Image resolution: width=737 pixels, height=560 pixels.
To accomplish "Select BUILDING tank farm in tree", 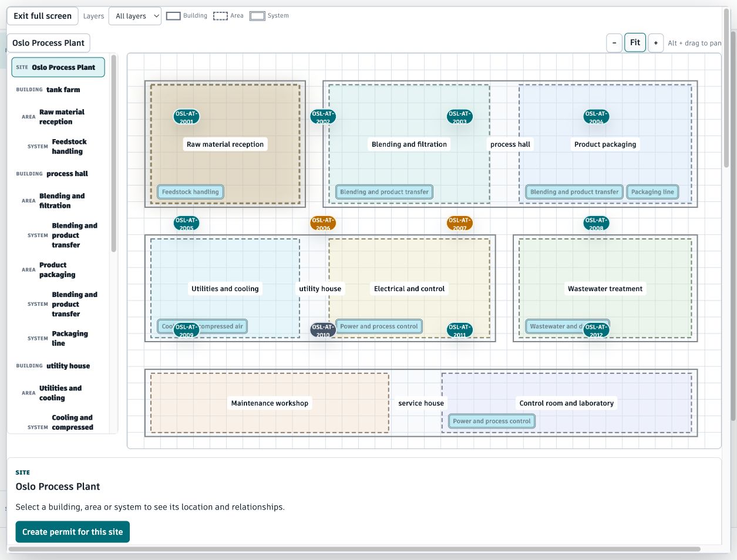I will 58,90.
